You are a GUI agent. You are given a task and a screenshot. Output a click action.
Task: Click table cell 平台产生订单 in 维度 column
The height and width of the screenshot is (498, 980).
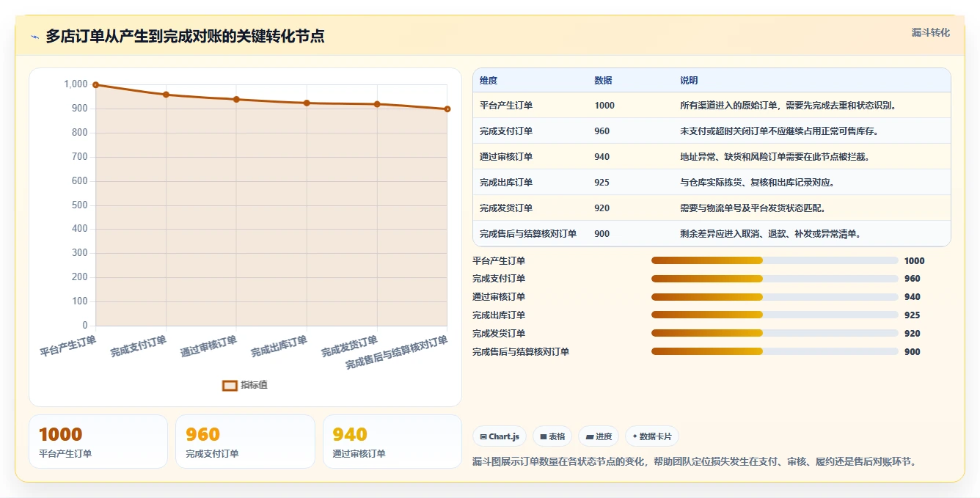point(506,106)
